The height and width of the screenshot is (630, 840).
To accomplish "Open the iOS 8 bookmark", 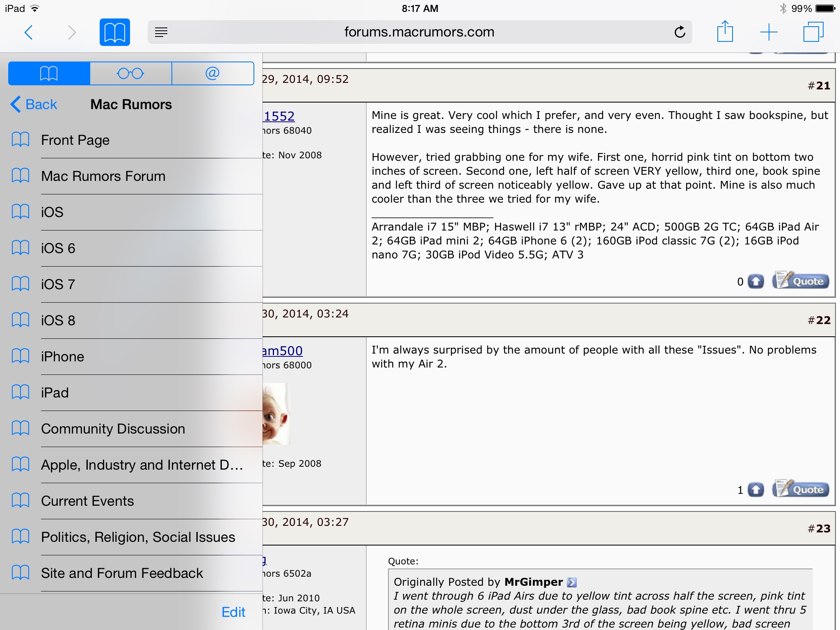I will coord(131,320).
